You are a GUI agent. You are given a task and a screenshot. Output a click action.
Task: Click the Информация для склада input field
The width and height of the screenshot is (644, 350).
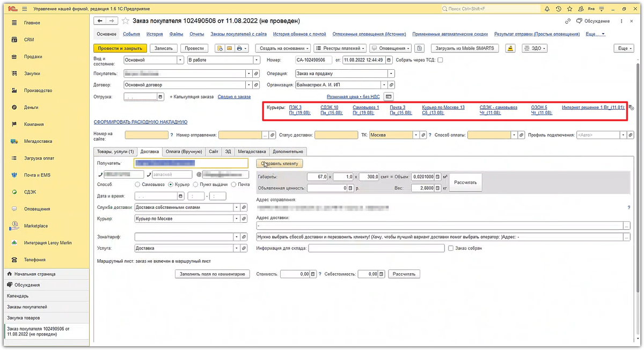click(376, 249)
